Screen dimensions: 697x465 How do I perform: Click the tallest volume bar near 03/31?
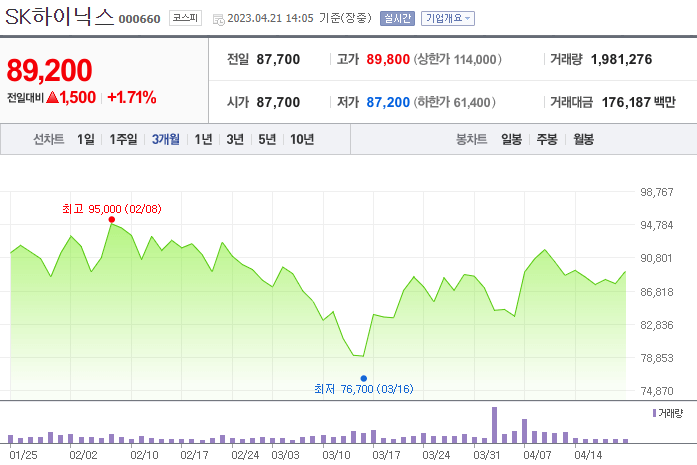(494, 425)
